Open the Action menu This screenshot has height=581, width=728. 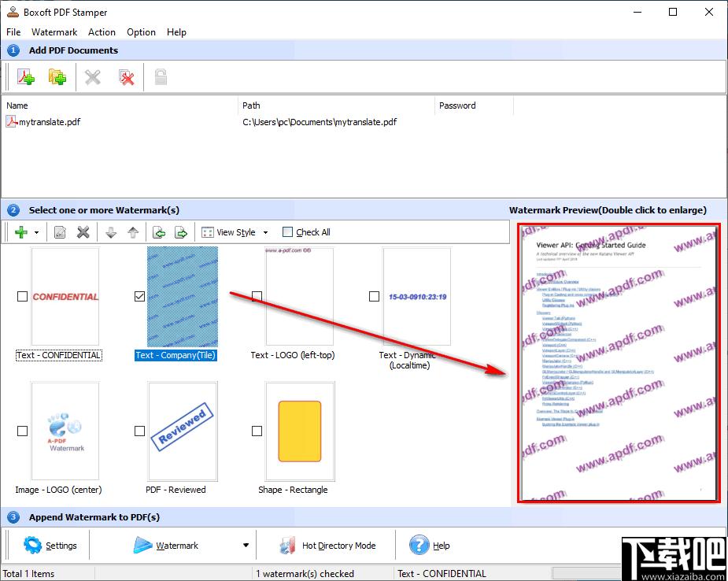click(102, 32)
